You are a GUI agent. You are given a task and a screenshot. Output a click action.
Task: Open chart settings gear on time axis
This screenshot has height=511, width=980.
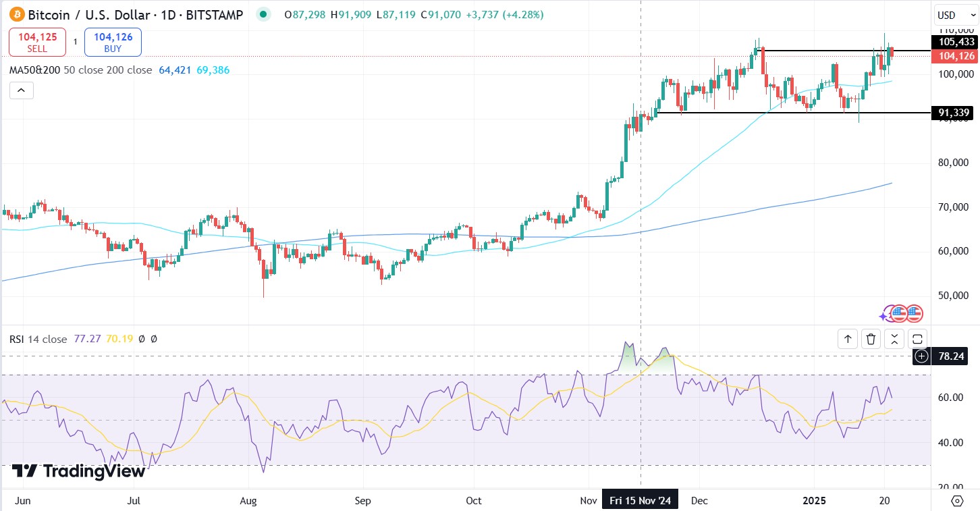coord(957,500)
